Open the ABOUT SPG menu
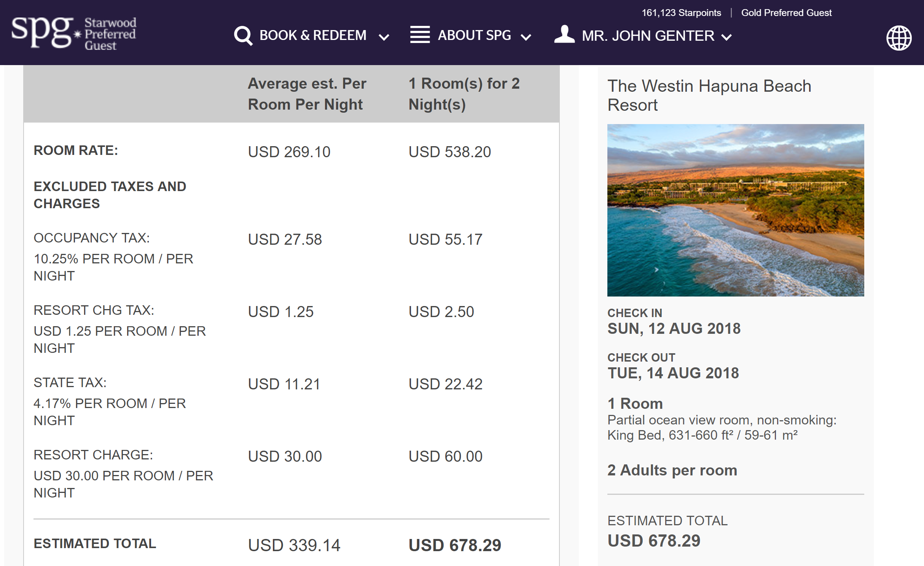This screenshot has width=924, height=566. point(474,35)
